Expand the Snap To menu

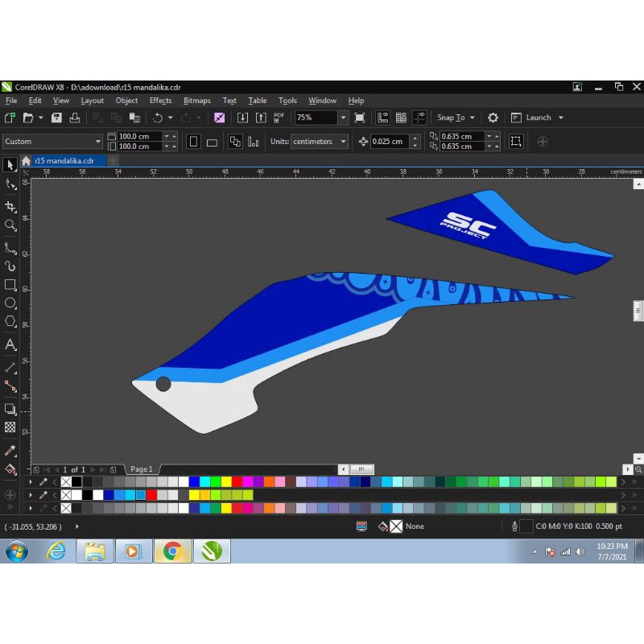456,118
